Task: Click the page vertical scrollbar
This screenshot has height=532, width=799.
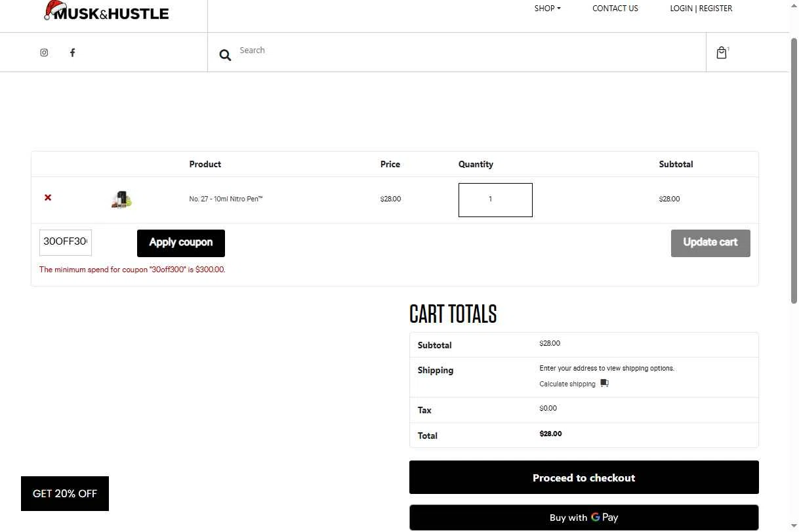Action: [794, 171]
